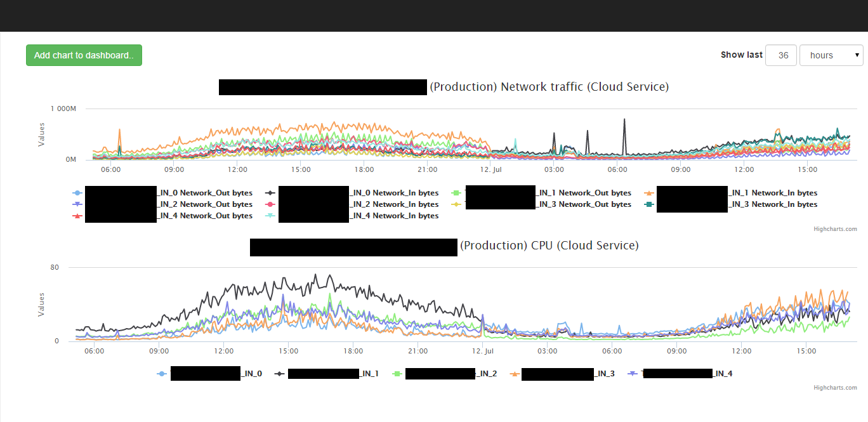Click orange triangle swatch for CPU IN_3
868x422 pixels.
coord(515,374)
